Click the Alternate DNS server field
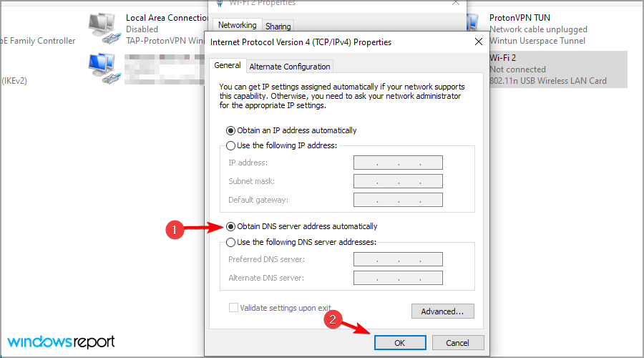 coord(398,278)
